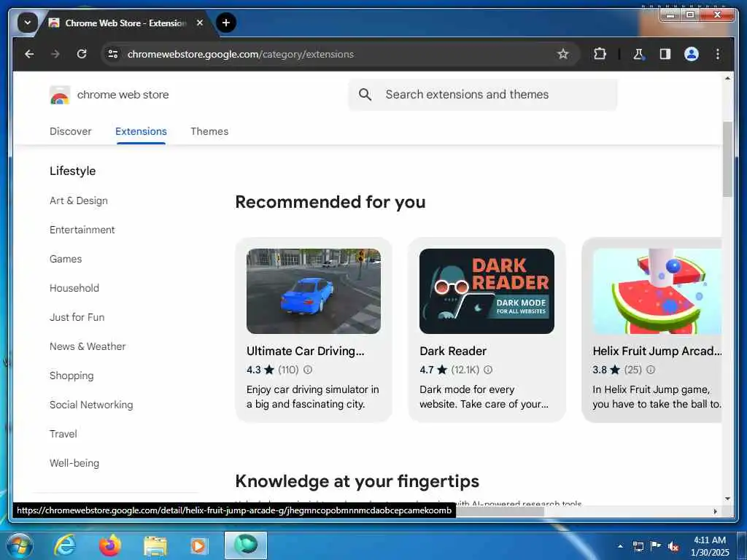Open the Social Networking category
747x560 pixels.
tap(91, 405)
